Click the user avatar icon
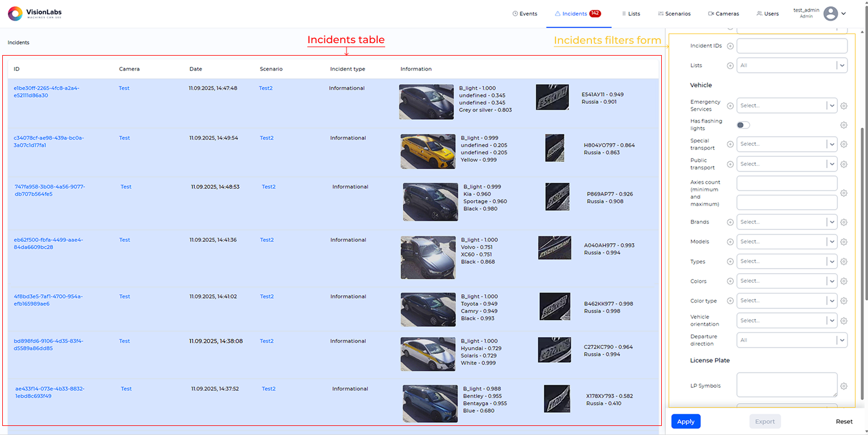This screenshot has height=435, width=868. pos(831,14)
